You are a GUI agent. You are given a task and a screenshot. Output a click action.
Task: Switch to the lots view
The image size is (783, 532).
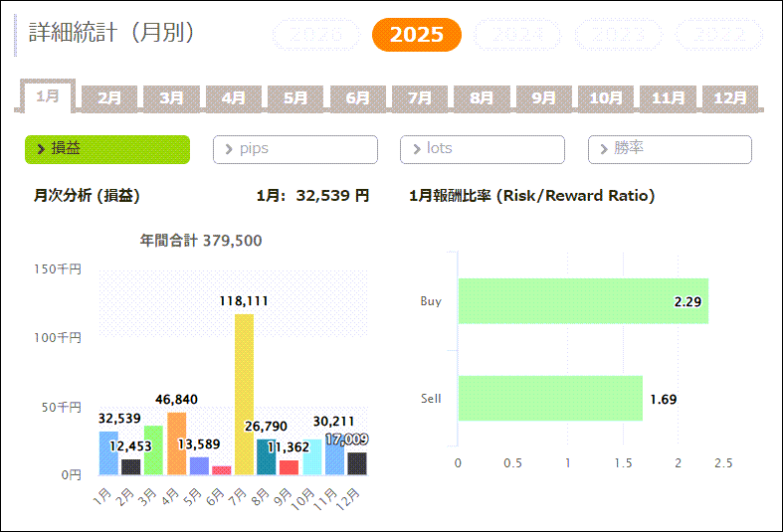click(x=483, y=149)
